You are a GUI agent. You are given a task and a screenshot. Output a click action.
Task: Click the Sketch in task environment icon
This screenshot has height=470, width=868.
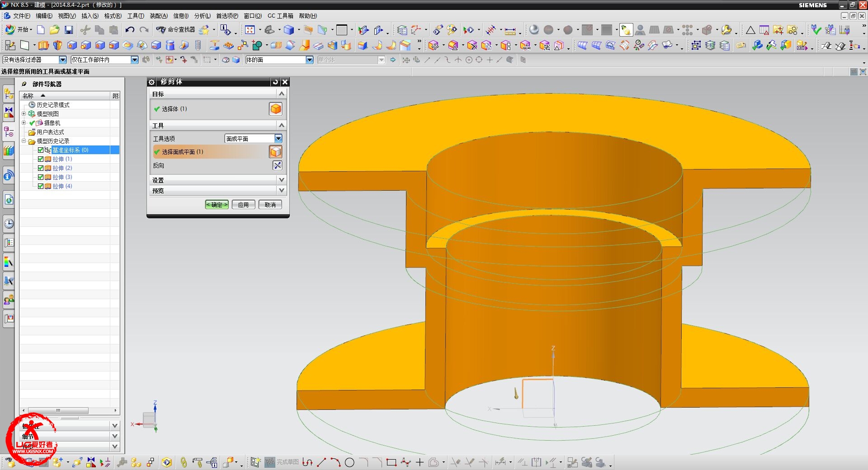pyautogui.click(x=10, y=45)
